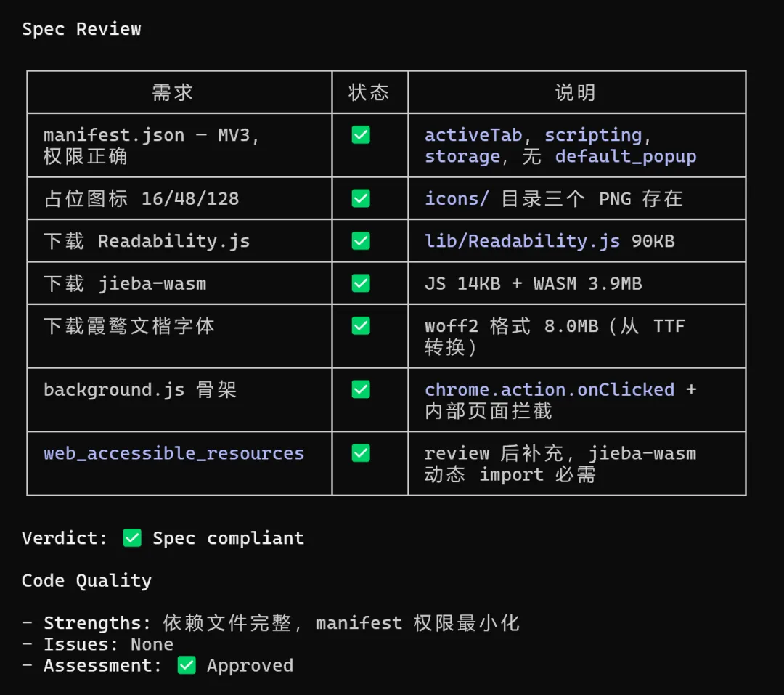Click the Spec Review heading

81,29
